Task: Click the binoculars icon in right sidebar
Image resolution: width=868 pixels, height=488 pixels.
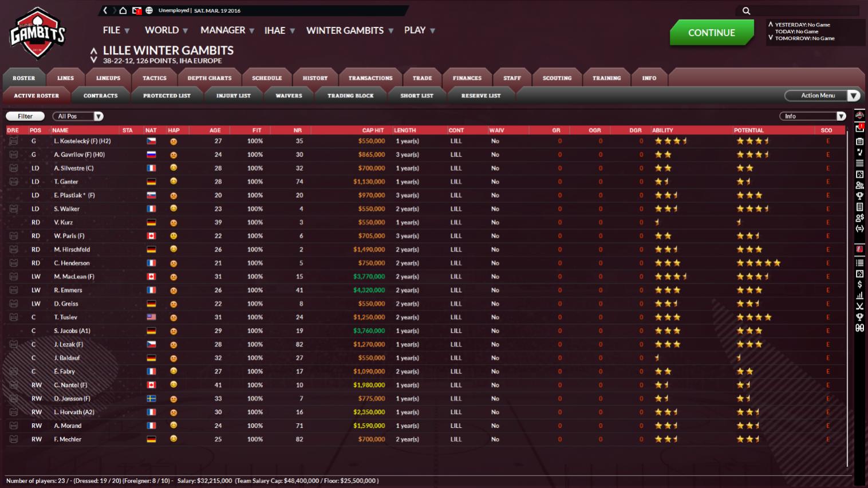Action: 859,328
